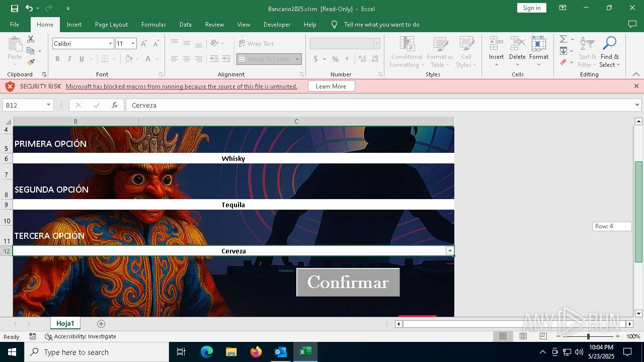Click the Cut scissors icon

(x=31, y=39)
